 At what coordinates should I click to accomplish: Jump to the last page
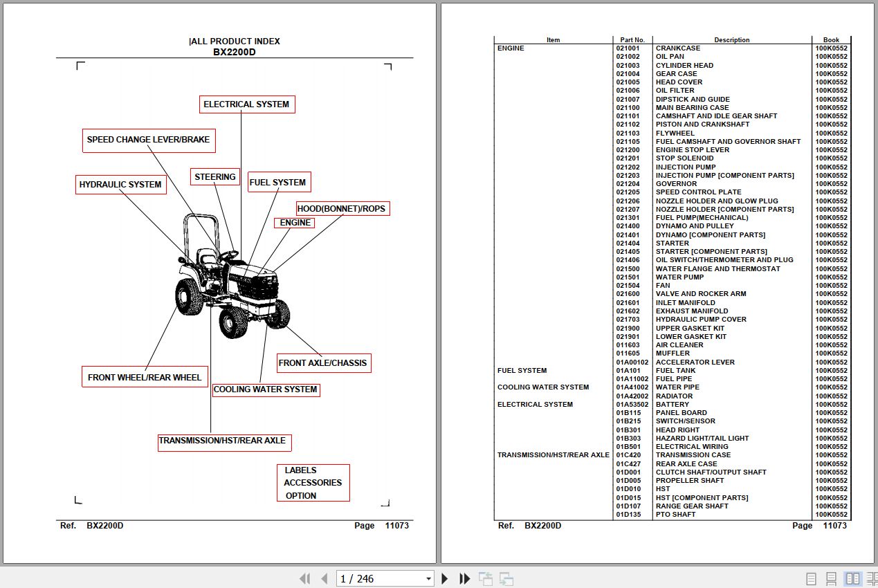465,579
